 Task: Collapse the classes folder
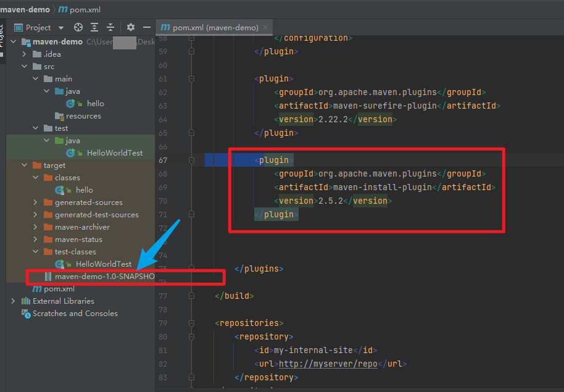[x=35, y=177]
